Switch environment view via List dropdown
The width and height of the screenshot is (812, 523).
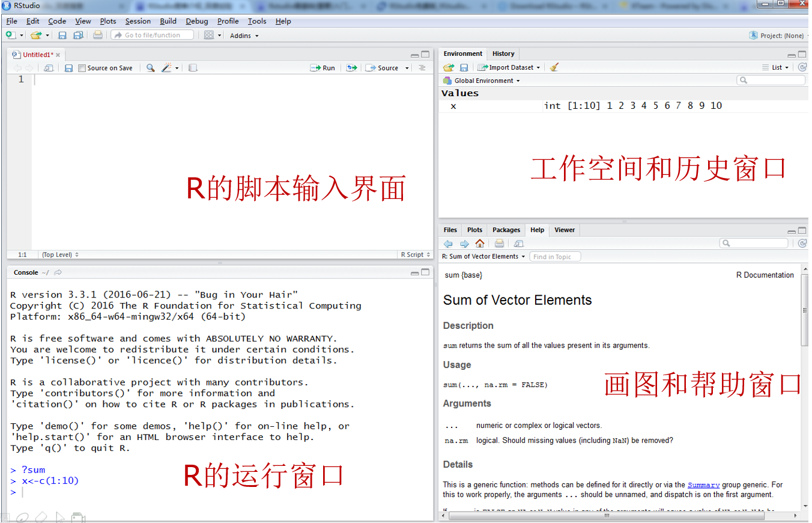click(776, 67)
